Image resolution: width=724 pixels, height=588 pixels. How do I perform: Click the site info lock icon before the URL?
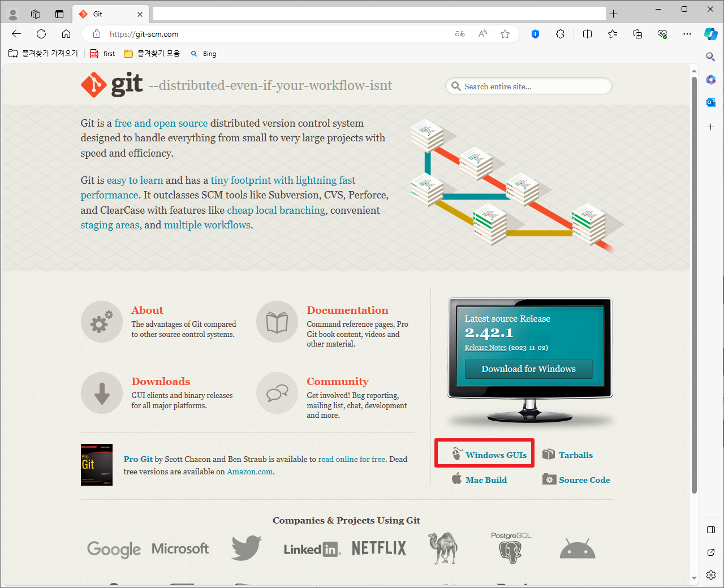97,34
